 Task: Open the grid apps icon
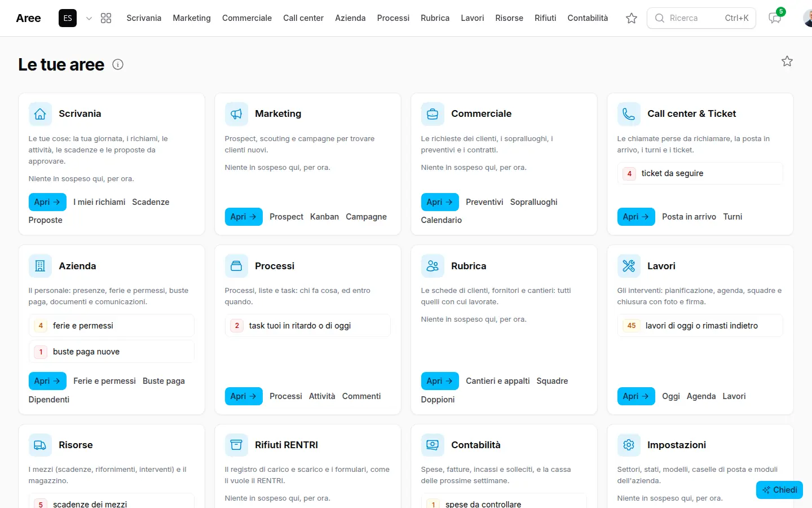pyautogui.click(x=106, y=18)
